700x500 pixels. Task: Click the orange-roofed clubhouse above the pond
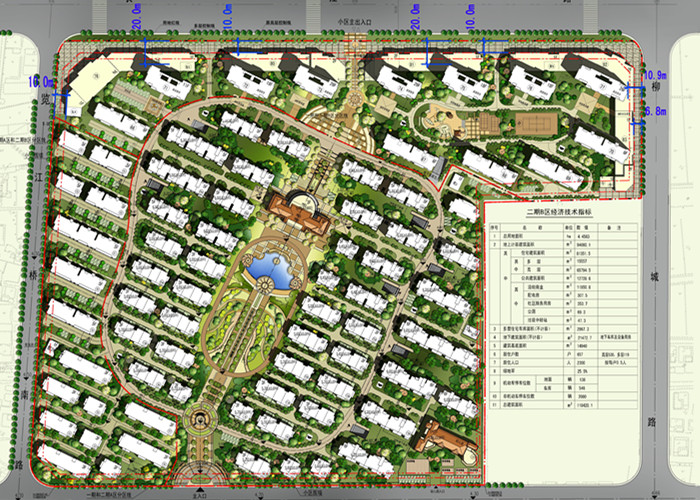pyautogui.click(x=301, y=213)
